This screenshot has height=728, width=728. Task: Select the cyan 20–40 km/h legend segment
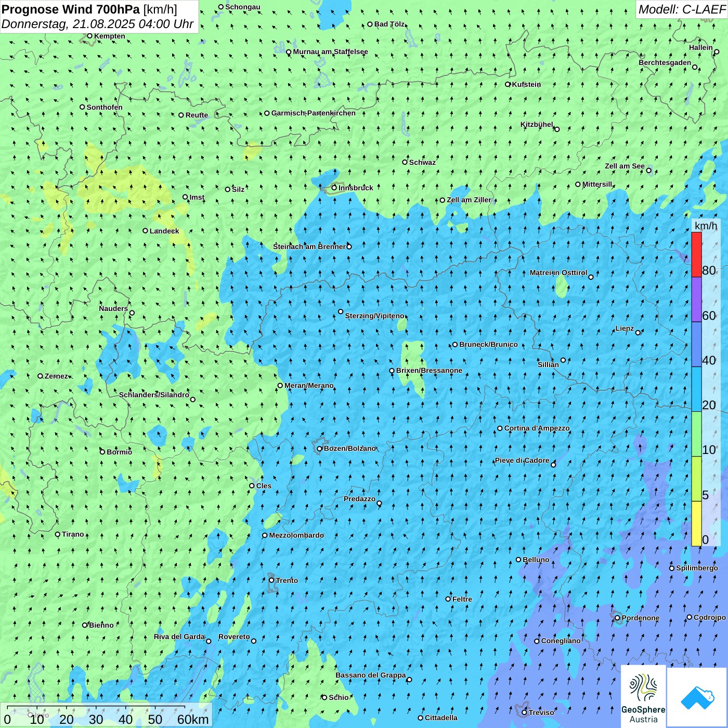(x=696, y=389)
